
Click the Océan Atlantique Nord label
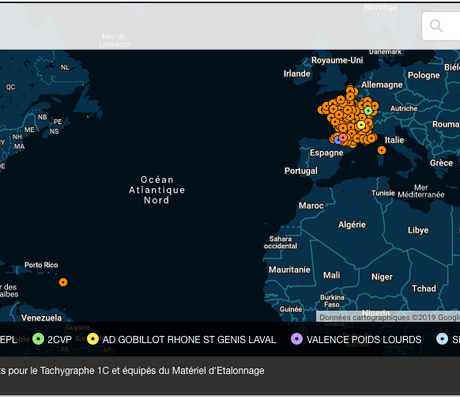(x=157, y=190)
